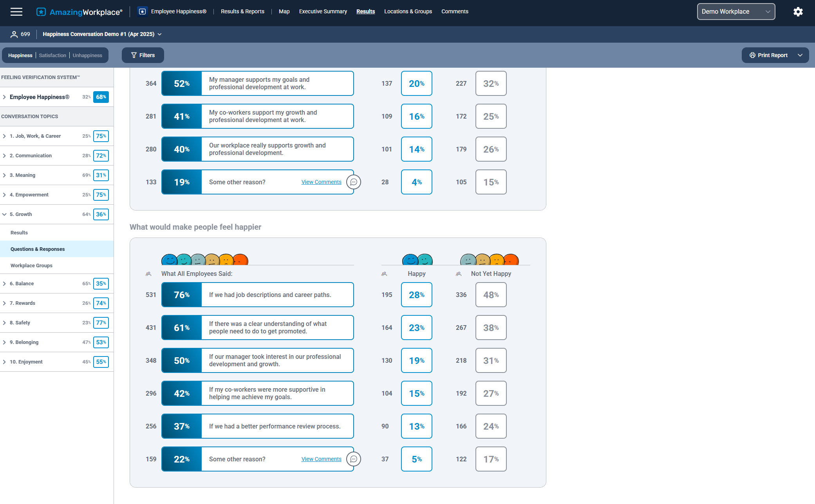Screen dimensions: 815x504
Task: Click comment bubble beside 19% other reason
Action: tap(354, 182)
